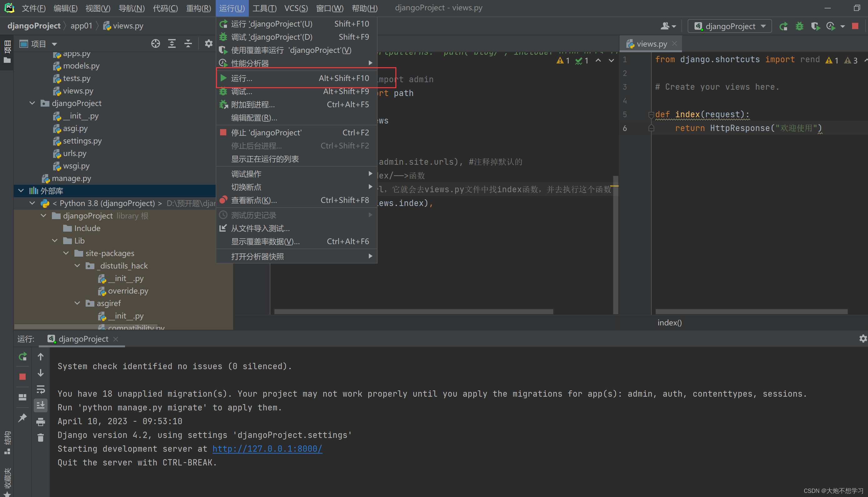
Task: Collapse the Lib folder
Action: point(55,241)
